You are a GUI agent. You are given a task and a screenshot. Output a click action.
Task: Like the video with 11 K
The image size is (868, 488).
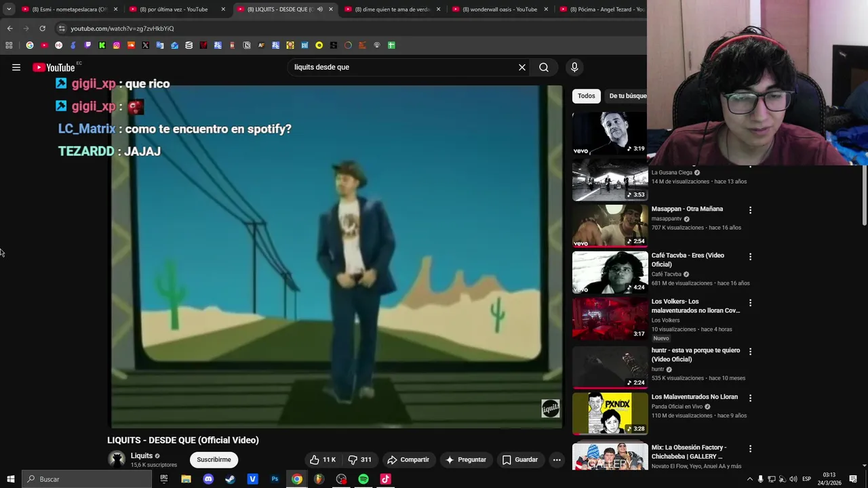tap(323, 460)
